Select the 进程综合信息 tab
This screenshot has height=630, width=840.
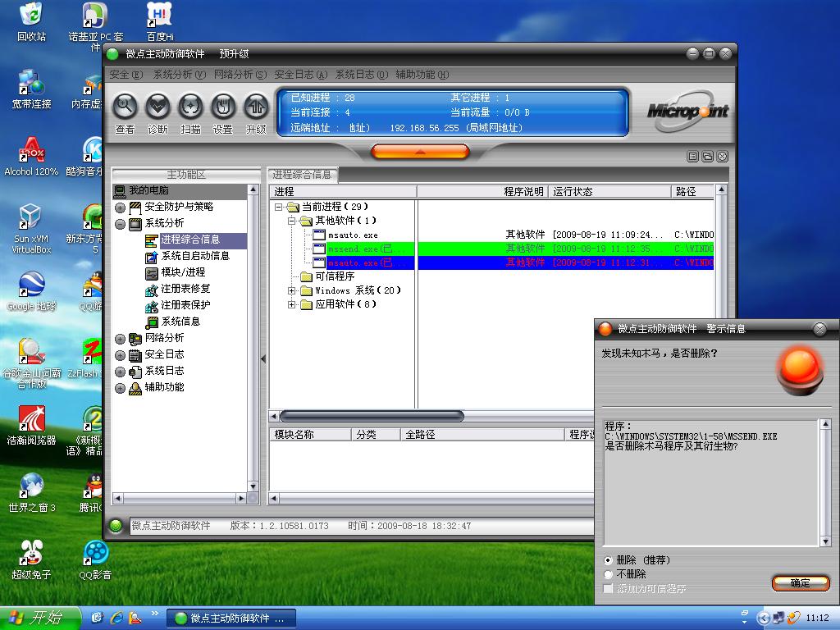(302, 175)
